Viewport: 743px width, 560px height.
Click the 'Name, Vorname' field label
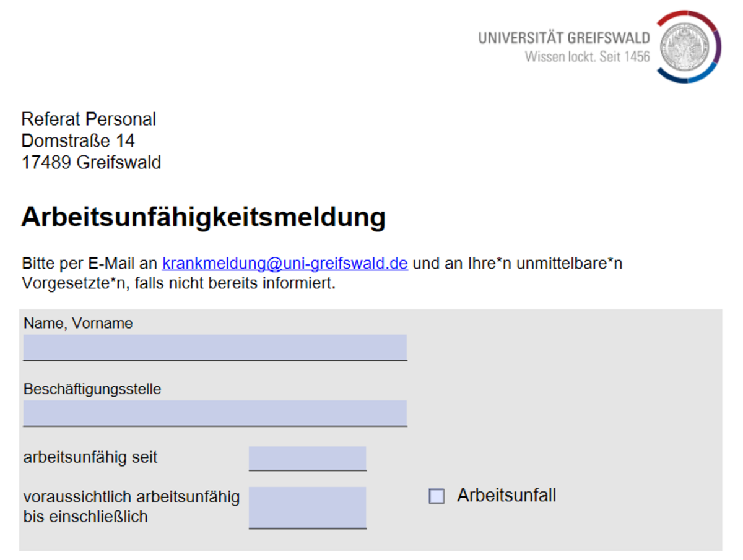point(78,323)
